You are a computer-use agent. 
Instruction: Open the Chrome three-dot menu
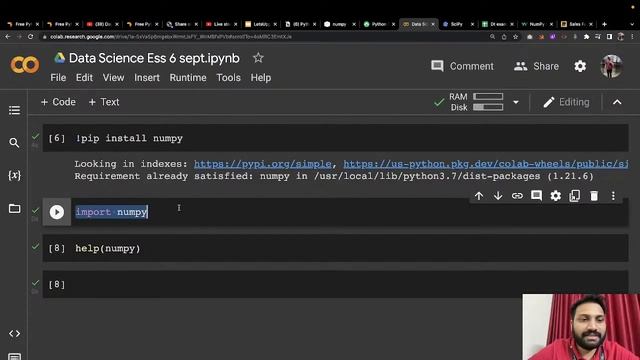pyautogui.click(x=632, y=37)
